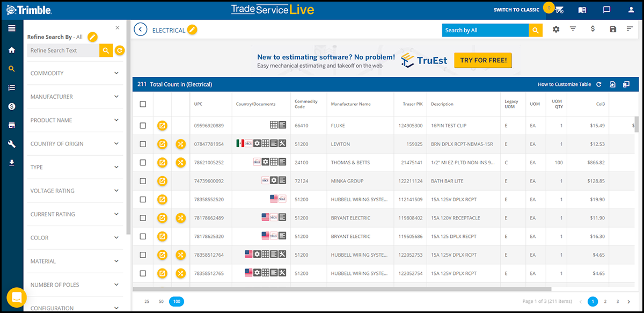The image size is (644, 313).
Task: Expand the NUMBER OF POLES filter
Action: pos(75,285)
